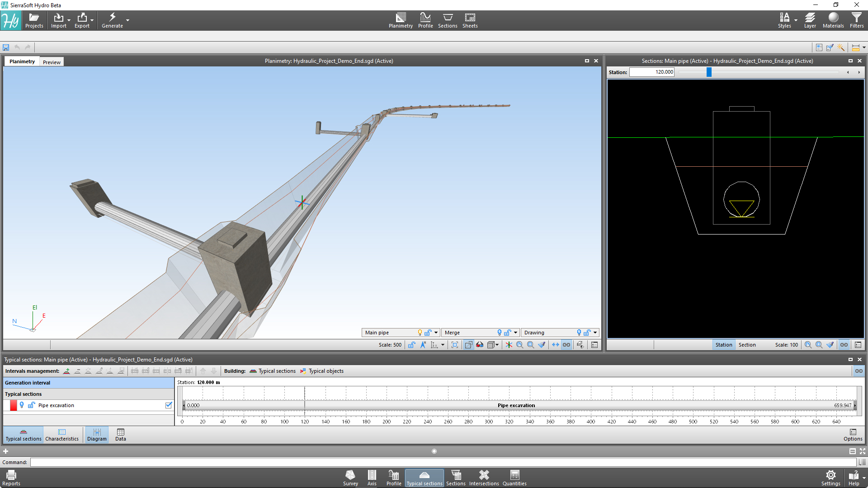The height and width of the screenshot is (488, 868).
Task: Toggle 3D anaglyph view in the planimetry toolbar
Action: 480,345
